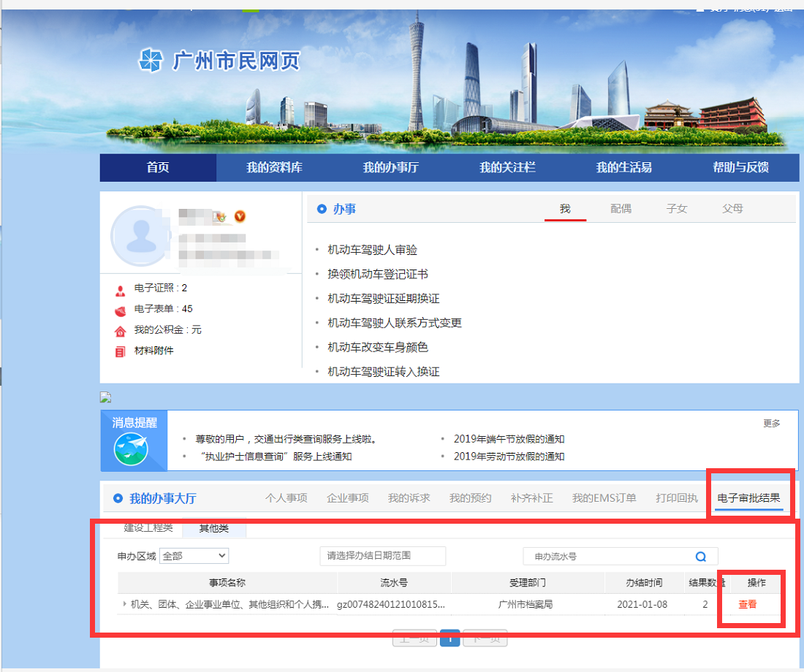Screen dimensions: 804x672
Task: Click the paper plane 消息提醒 icon
Action: tap(131, 449)
